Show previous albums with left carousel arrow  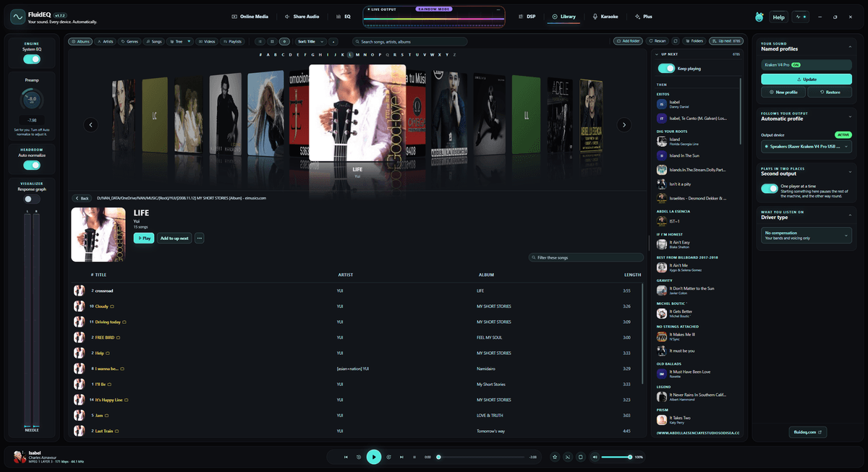[91, 124]
